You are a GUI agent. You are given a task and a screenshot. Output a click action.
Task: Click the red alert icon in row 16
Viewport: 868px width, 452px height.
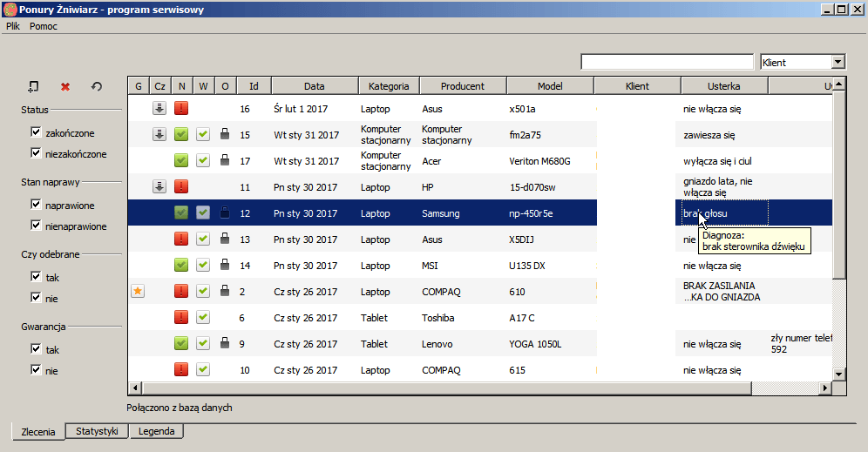[181, 108]
